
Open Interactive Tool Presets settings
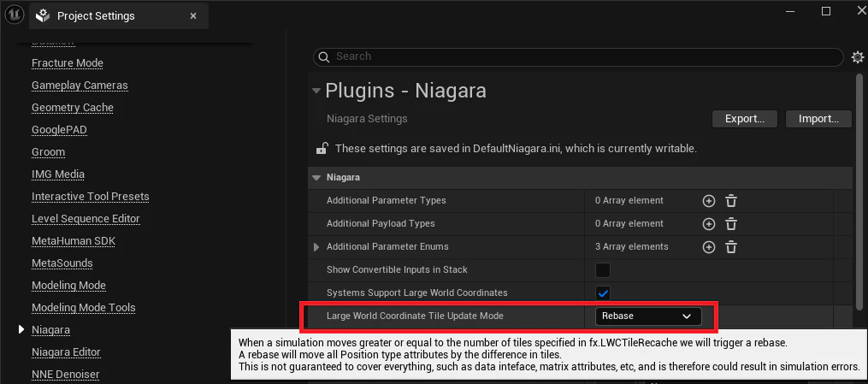tap(91, 197)
